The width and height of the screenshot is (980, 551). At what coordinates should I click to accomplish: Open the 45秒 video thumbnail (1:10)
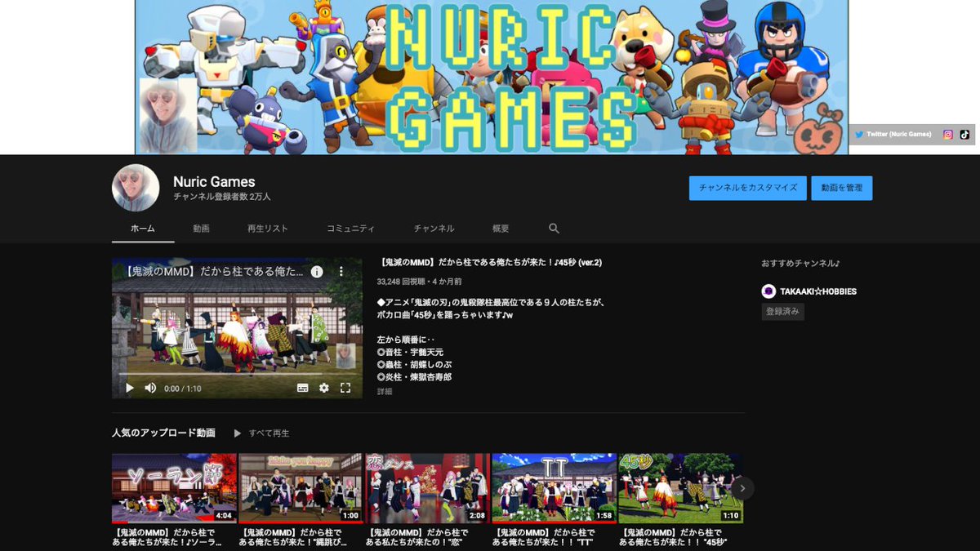[681, 488]
